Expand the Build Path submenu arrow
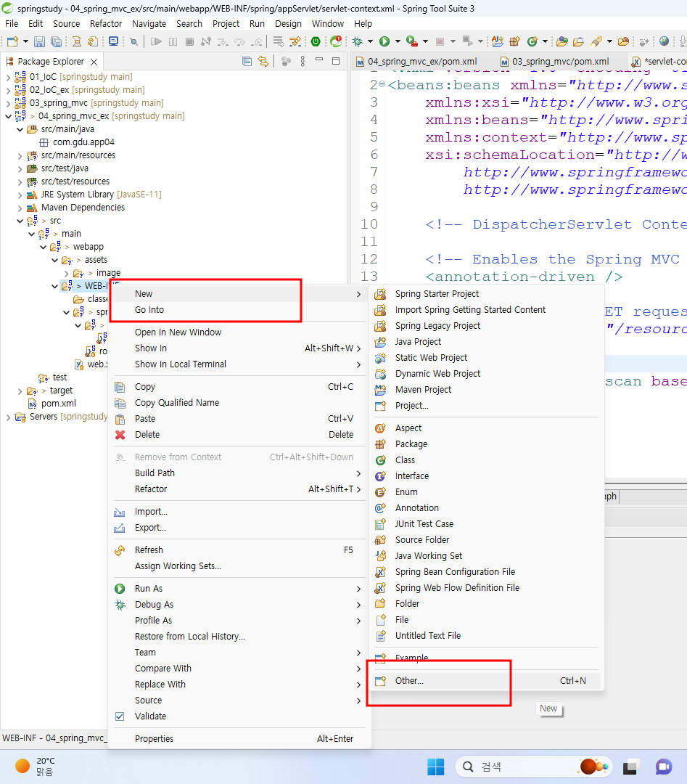 point(359,473)
